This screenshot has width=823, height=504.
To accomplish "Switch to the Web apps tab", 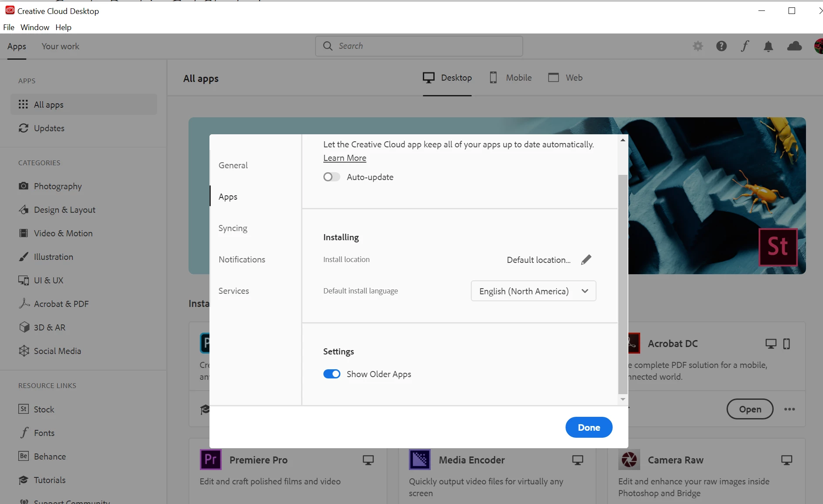I will 565,78.
